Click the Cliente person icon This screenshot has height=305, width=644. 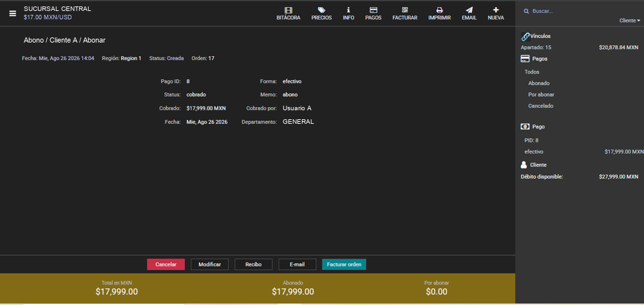524,165
